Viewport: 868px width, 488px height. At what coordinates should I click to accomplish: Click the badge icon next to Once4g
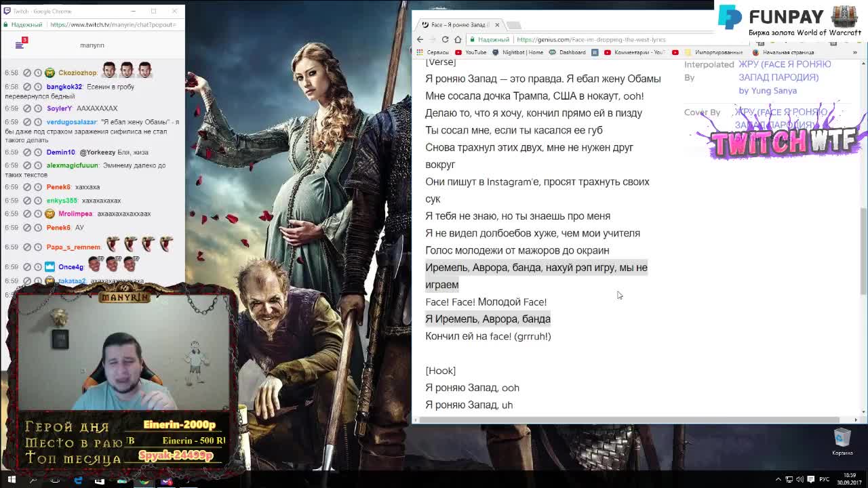coord(50,267)
